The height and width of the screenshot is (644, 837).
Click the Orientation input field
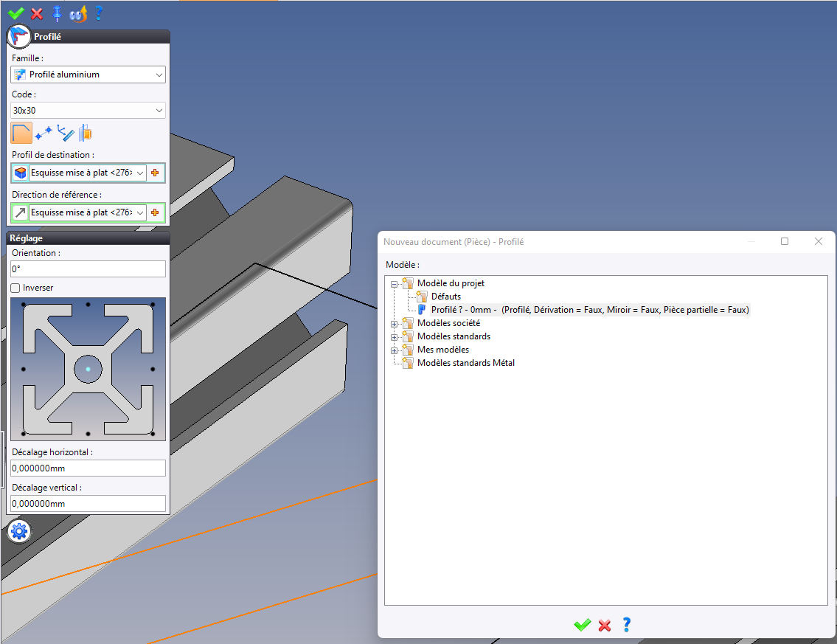click(88, 269)
